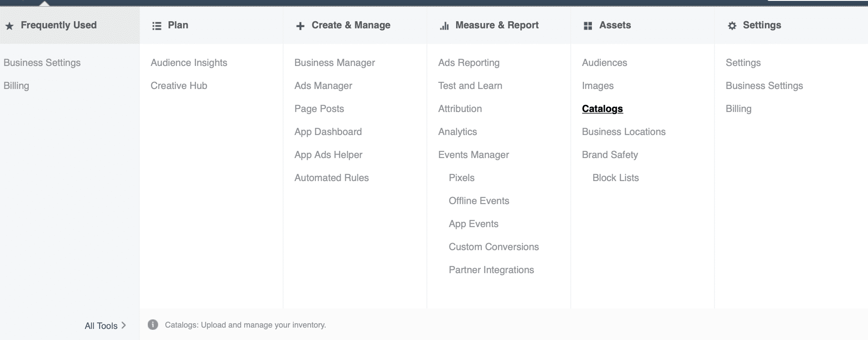Open Analytics
868x340 pixels.
click(x=457, y=132)
